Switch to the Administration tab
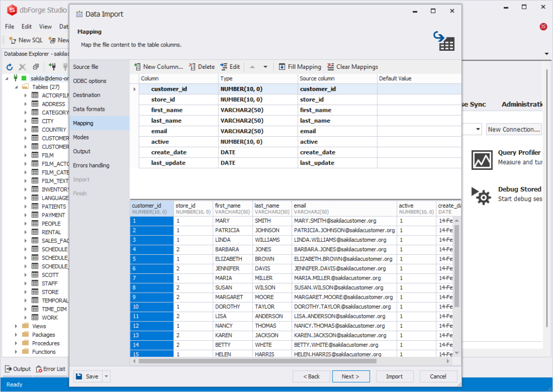 click(x=522, y=104)
